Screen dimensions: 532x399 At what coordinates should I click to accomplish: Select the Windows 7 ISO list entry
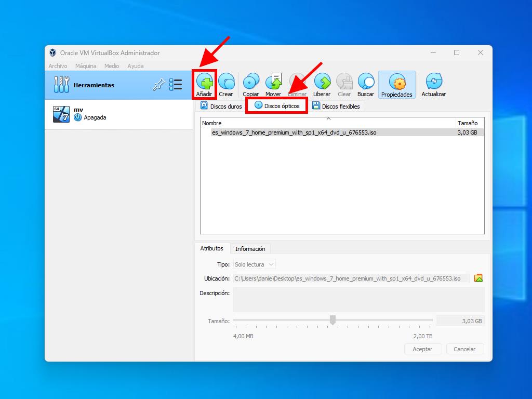tap(294, 132)
